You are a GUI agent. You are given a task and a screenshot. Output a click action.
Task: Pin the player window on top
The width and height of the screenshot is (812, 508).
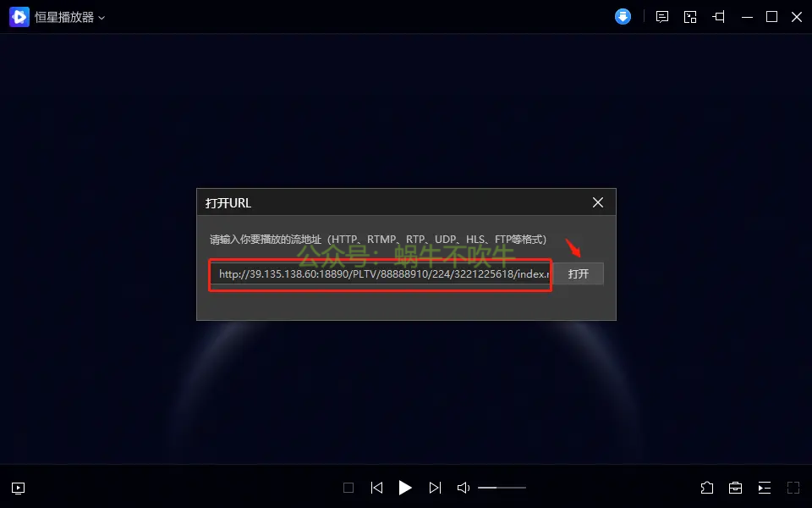[719, 17]
